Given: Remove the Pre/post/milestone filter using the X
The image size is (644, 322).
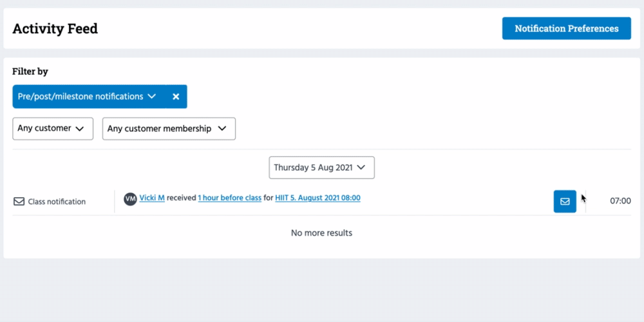Looking at the screenshot, I should (x=176, y=97).
